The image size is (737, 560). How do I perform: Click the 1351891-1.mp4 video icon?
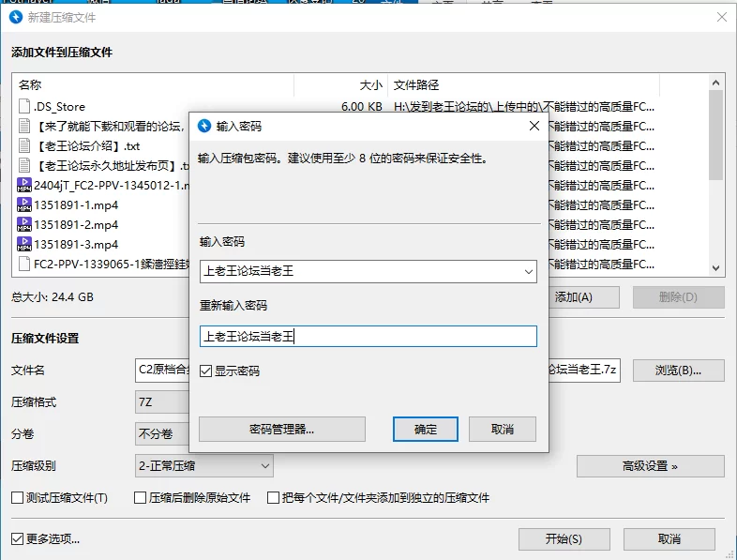click(x=24, y=205)
